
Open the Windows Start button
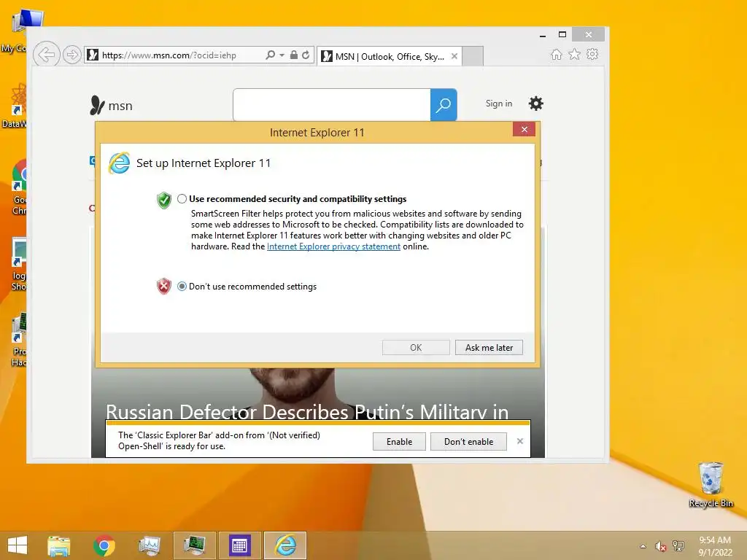[18, 545]
